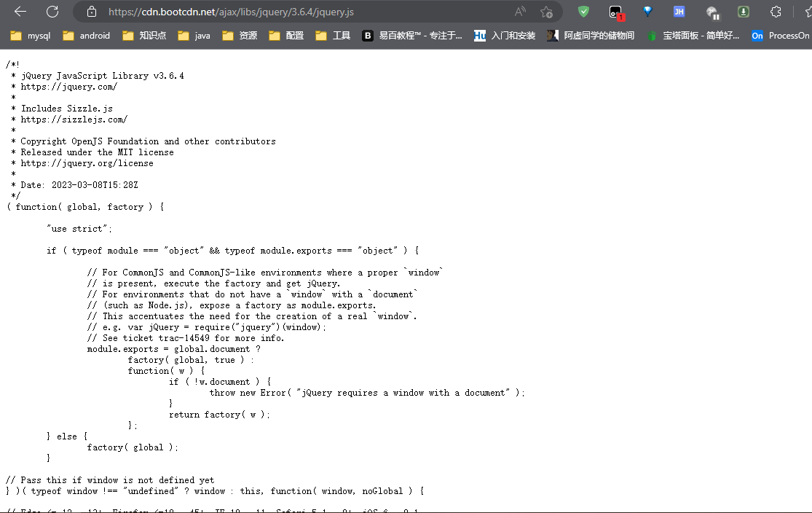Image resolution: width=812 pixels, height=513 pixels.
Task: Open the 知识点 bookmarks folder
Action: coord(144,35)
